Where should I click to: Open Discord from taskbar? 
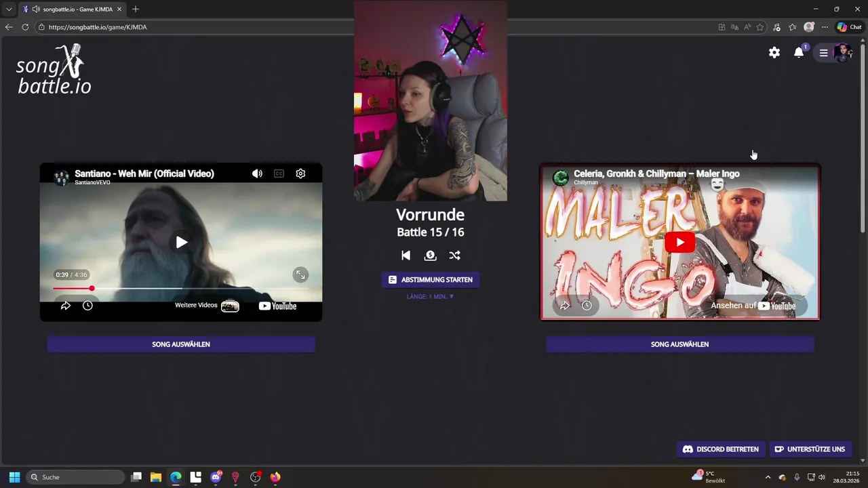click(216, 477)
